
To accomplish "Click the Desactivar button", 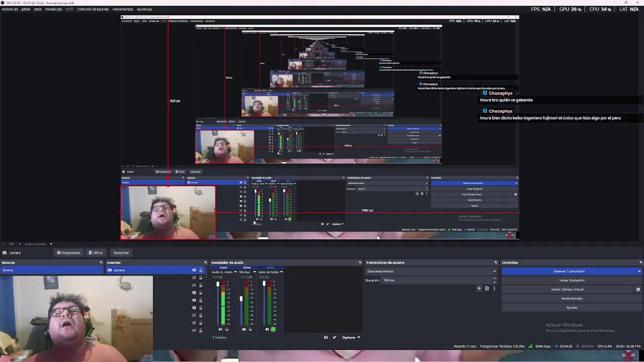I will (x=121, y=252).
